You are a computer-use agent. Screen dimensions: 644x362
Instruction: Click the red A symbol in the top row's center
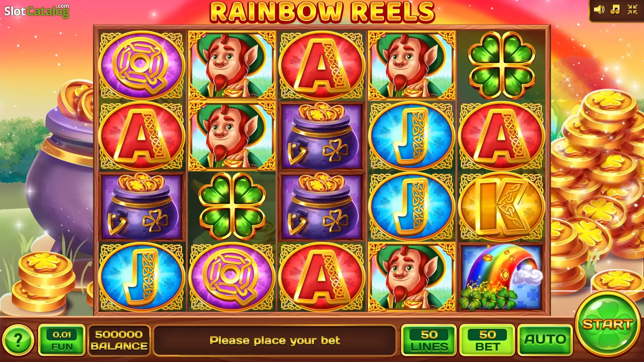click(x=322, y=65)
